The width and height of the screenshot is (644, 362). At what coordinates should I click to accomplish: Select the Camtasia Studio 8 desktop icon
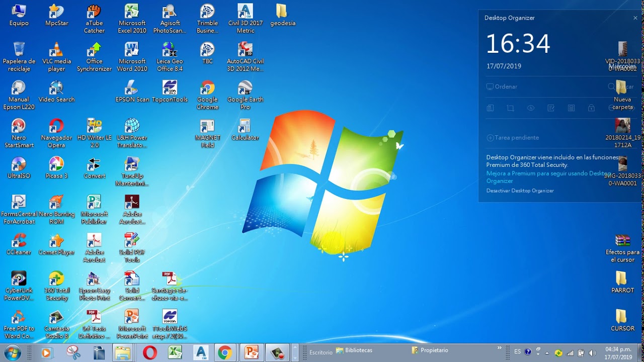pyautogui.click(x=56, y=325)
